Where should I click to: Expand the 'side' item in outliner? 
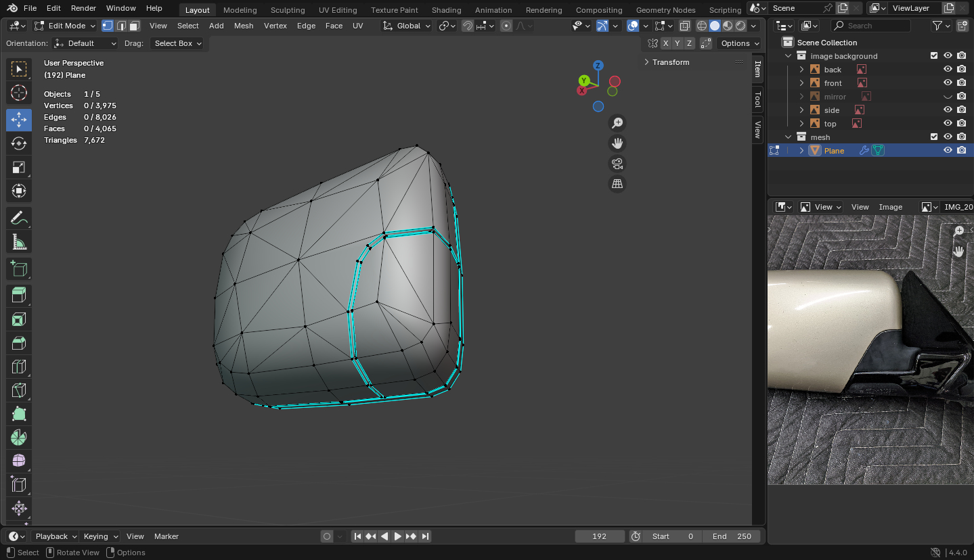pyautogui.click(x=802, y=110)
